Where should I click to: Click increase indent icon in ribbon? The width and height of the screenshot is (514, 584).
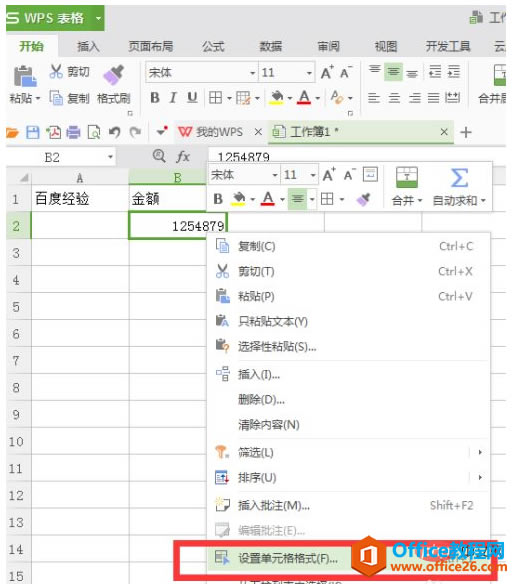pos(454,71)
